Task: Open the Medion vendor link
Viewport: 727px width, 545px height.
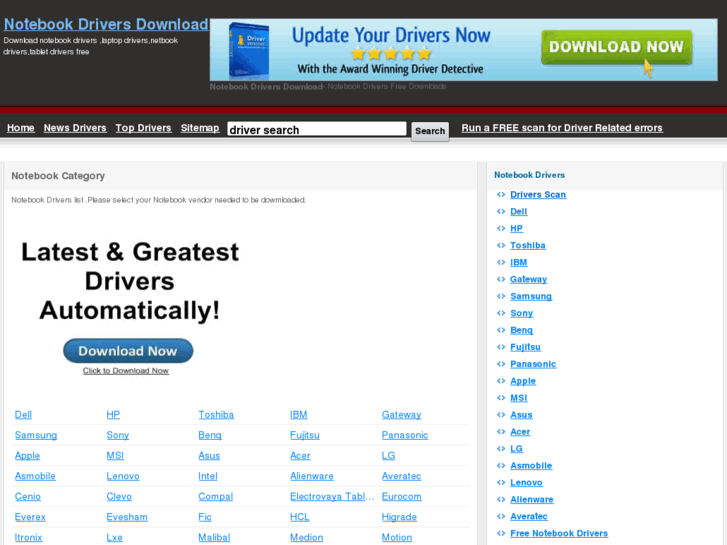Action: click(306, 537)
